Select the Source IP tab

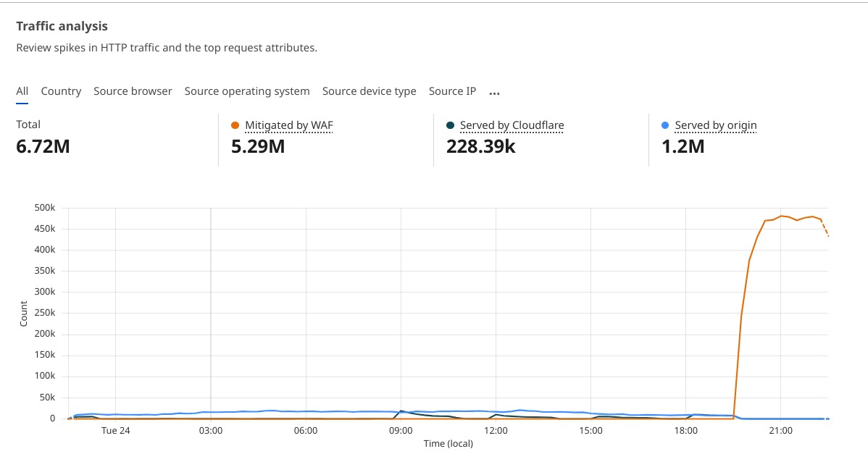tap(452, 91)
